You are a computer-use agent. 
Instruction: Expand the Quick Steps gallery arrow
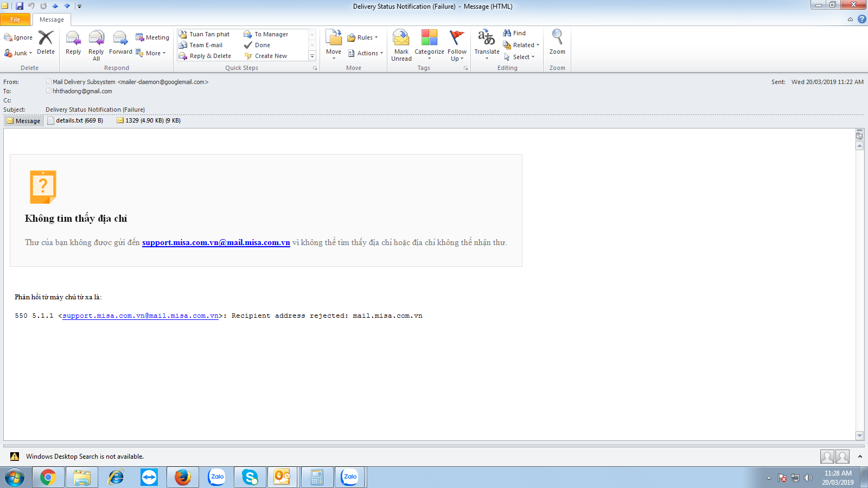tap(312, 56)
